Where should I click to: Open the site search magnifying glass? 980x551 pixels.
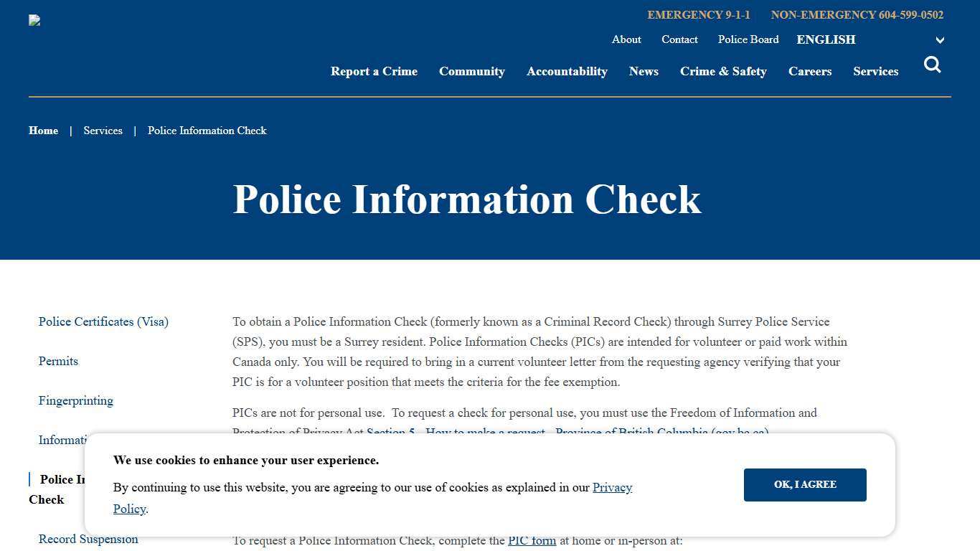[932, 65]
